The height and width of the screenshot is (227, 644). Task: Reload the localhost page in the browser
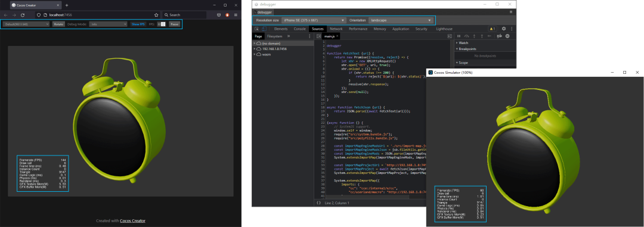(22, 15)
